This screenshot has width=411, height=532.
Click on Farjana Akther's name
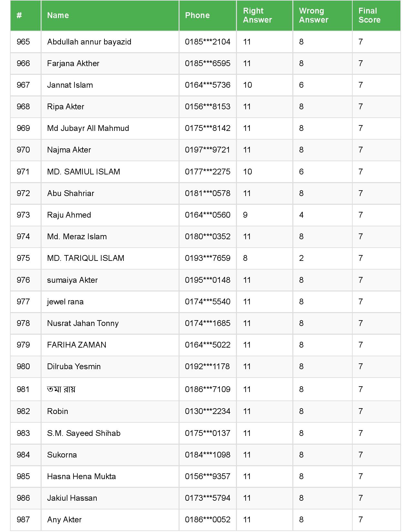73,64
